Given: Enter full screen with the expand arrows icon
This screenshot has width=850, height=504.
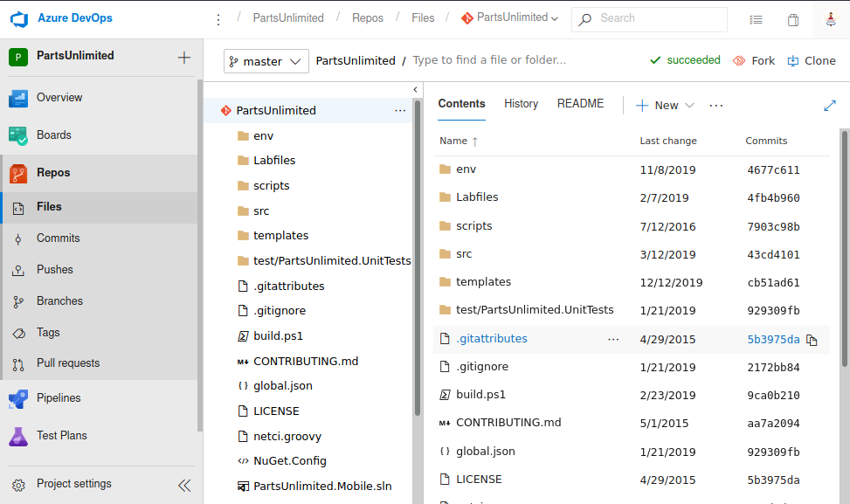Looking at the screenshot, I should click(829, 106).
